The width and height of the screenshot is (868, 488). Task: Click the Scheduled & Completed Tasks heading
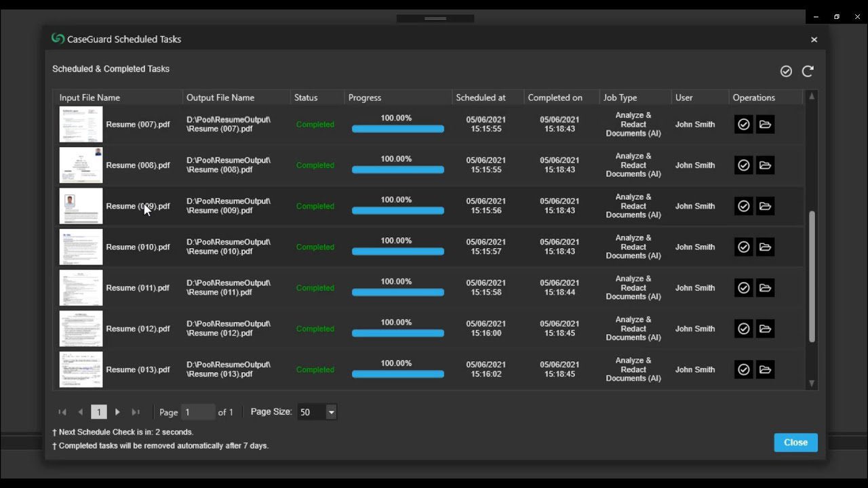111,69
